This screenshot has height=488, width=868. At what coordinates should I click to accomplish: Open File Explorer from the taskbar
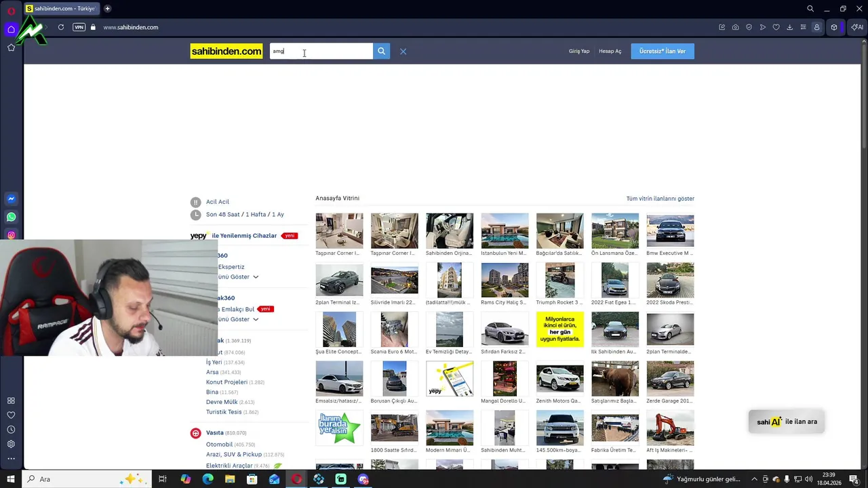click(230, 479)
